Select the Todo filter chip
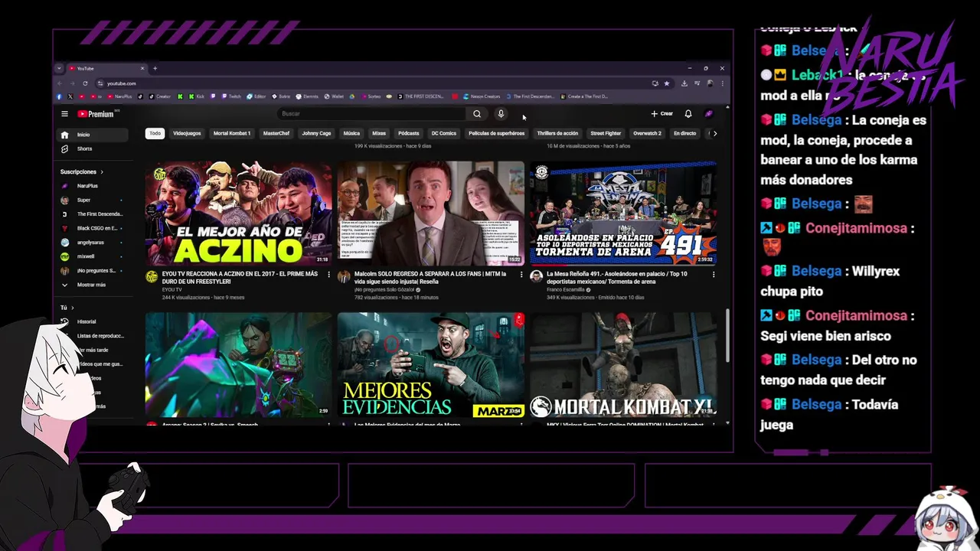This screenshot has width=980, height=551. click(155, 133)
